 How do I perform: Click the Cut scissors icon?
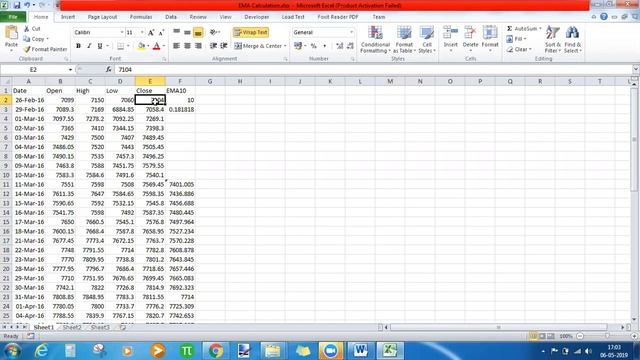coord(27,29)
